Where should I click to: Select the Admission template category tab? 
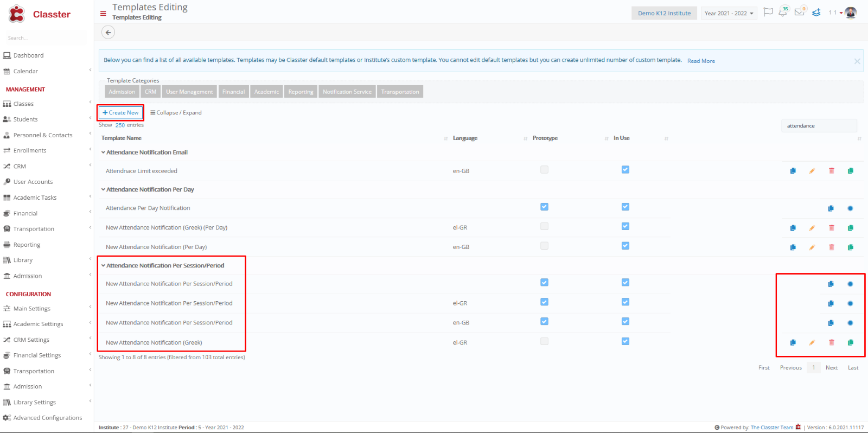tap(122, 92)
